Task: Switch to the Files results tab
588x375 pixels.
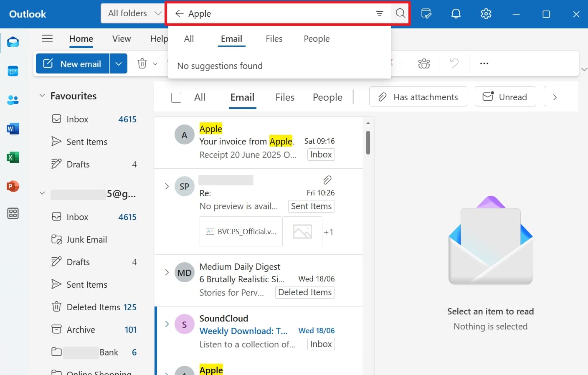Action: pyautogui.click(x=284, y=97)
